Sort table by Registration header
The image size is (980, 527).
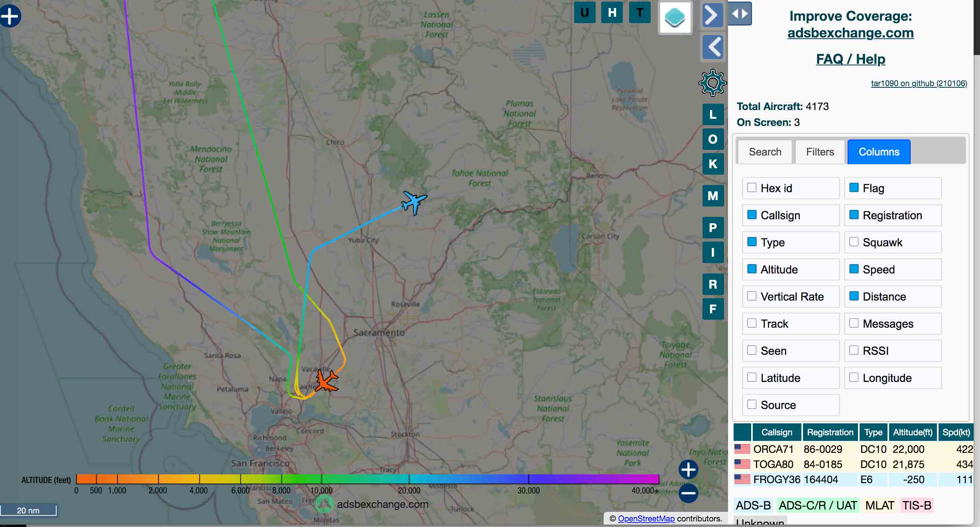830,433
